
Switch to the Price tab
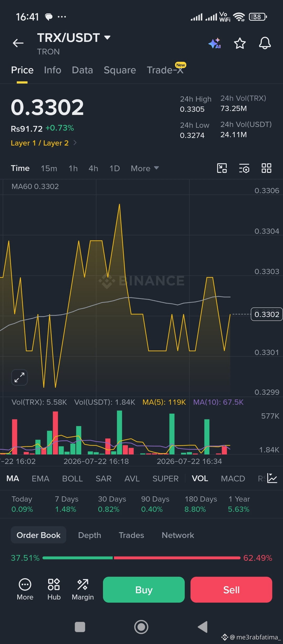click(x=22, y=70)
